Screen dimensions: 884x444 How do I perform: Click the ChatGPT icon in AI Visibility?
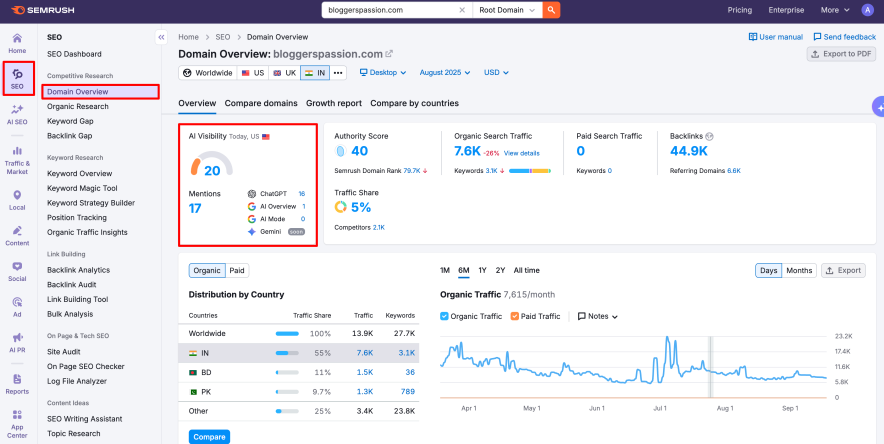(x=251, y=193)
